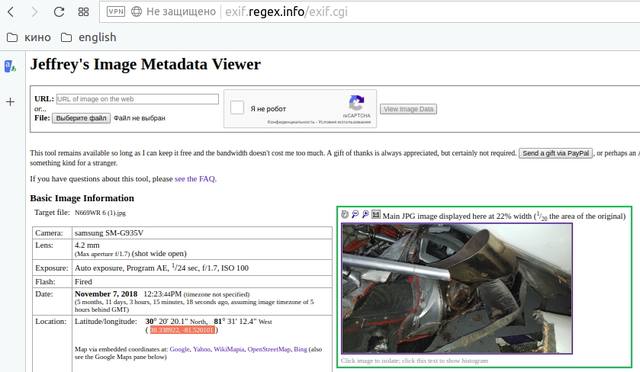Select the highlighted decimal coordinates text
This screenshot has width=640, height=372.
pyautogui.click(x=182, y=330)
